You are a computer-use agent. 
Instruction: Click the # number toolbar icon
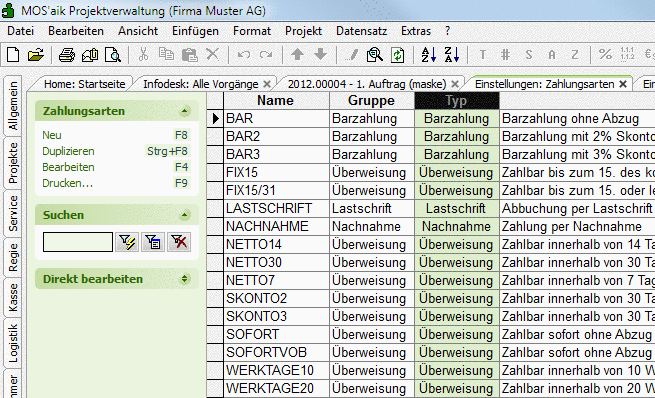click(505, 55)
